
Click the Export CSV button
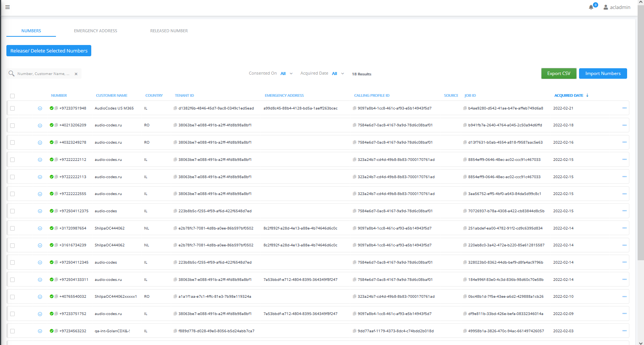point(559,73)
